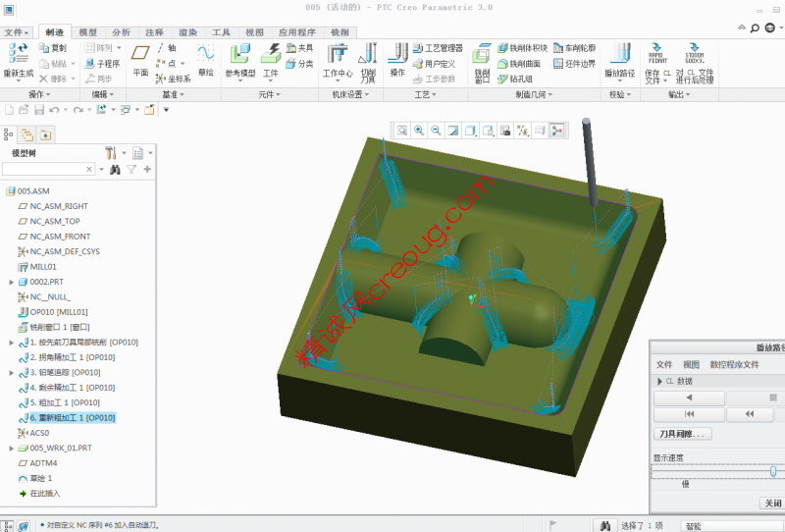Select 6. 重新粗加工 1 in model tree
The width and height of the screenshot is (785, 532).
(x=73, y=418)
